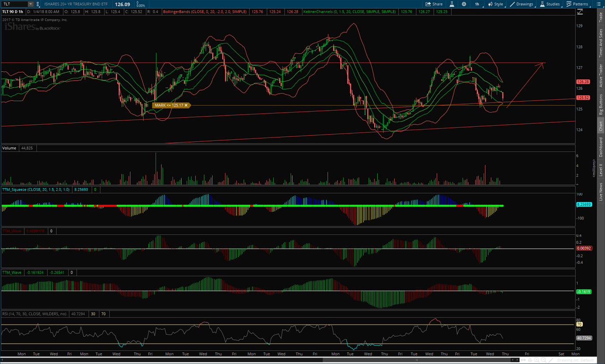Screen dimensions: 605x364
Task: Grab the horizontal time scrollbar handle
Action: 416,360
